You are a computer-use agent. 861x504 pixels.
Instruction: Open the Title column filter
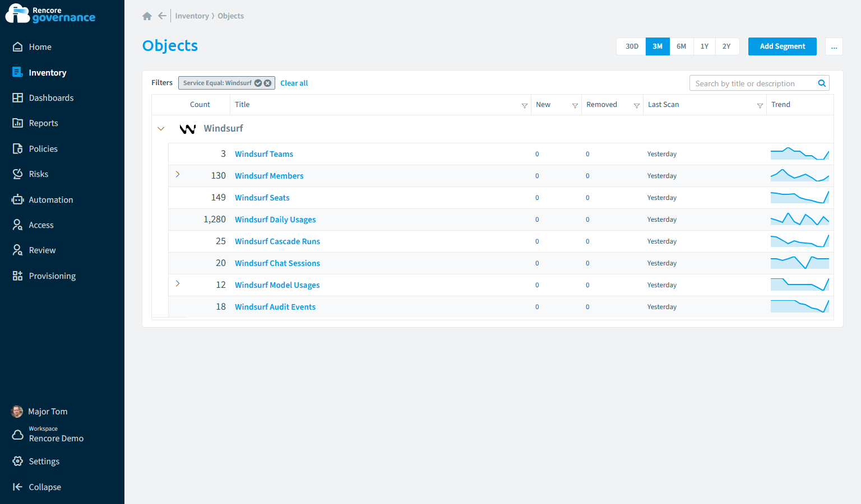point(525,105)
